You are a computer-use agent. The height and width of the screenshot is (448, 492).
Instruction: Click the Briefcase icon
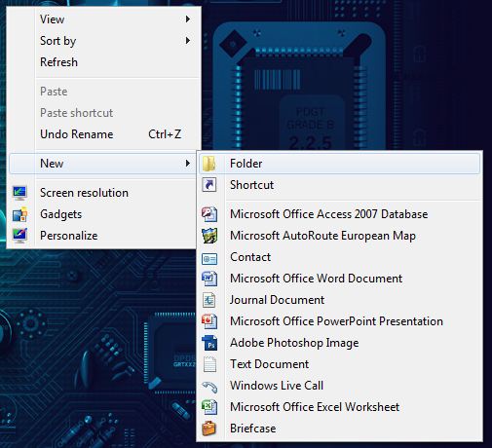pos(208,429)
